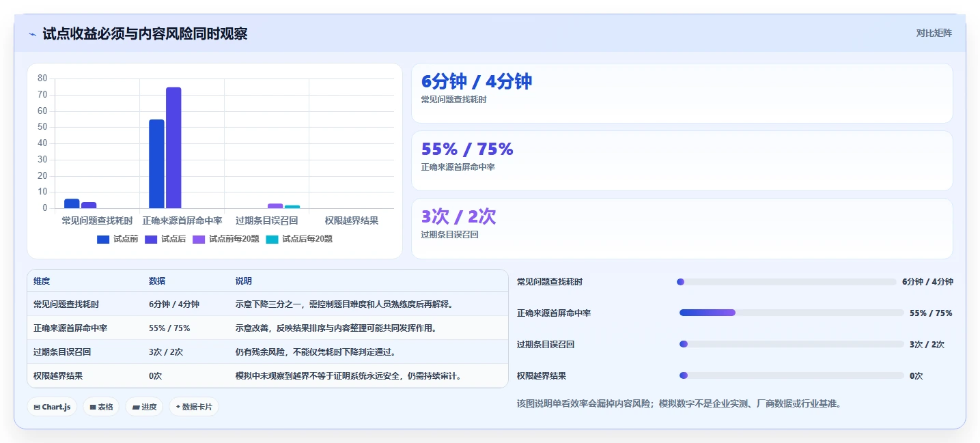The height and width of the screenshot is (443, 980).
Task: Click the 权限越界结果 x-axis label in chart
Action: click(x=352, y=220)
